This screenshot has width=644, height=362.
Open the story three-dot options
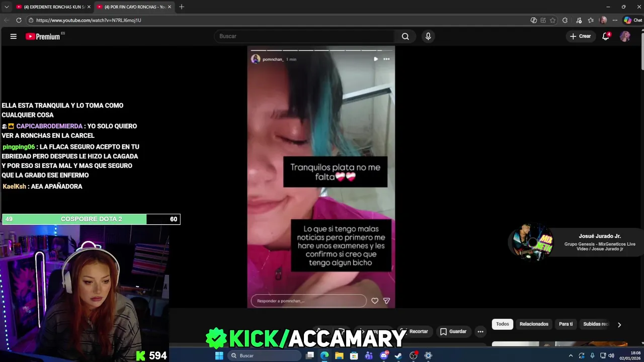(x=386, y=59)
